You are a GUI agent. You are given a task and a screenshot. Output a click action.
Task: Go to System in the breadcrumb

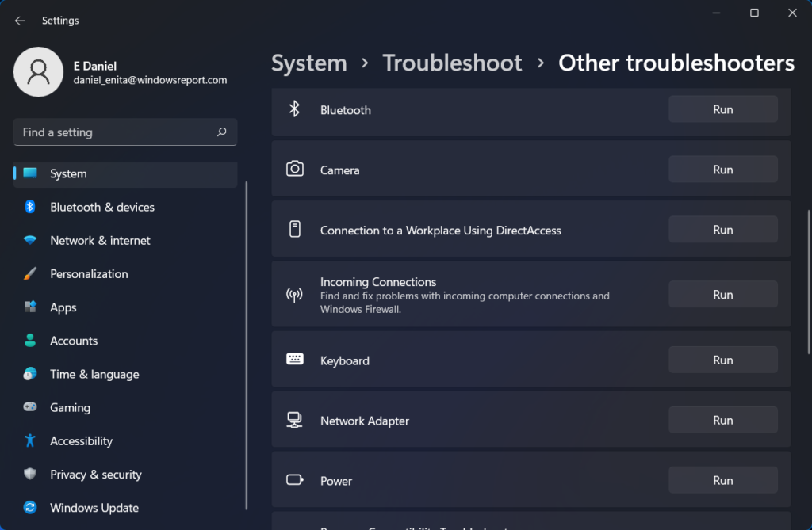[x=309, y=63]
